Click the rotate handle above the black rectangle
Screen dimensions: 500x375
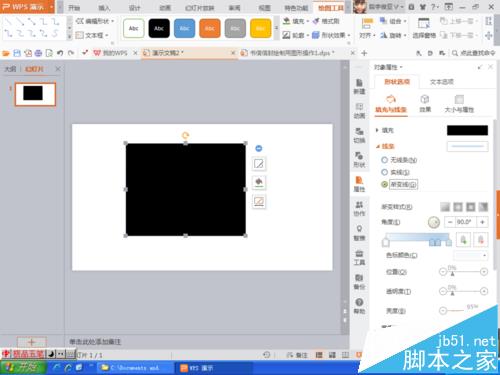[x=185, y=135]
